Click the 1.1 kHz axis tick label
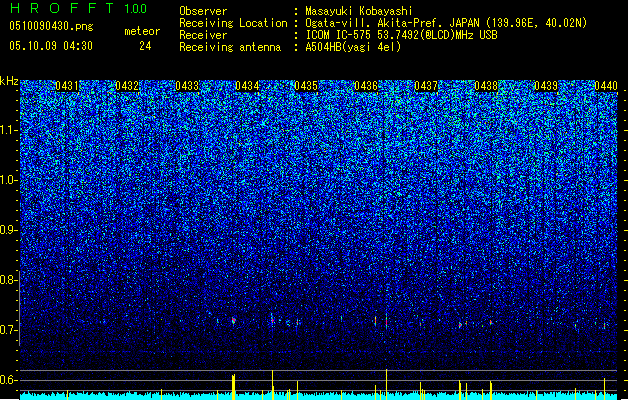This screenshot has width=629, height=400. (x=8, y=130)
